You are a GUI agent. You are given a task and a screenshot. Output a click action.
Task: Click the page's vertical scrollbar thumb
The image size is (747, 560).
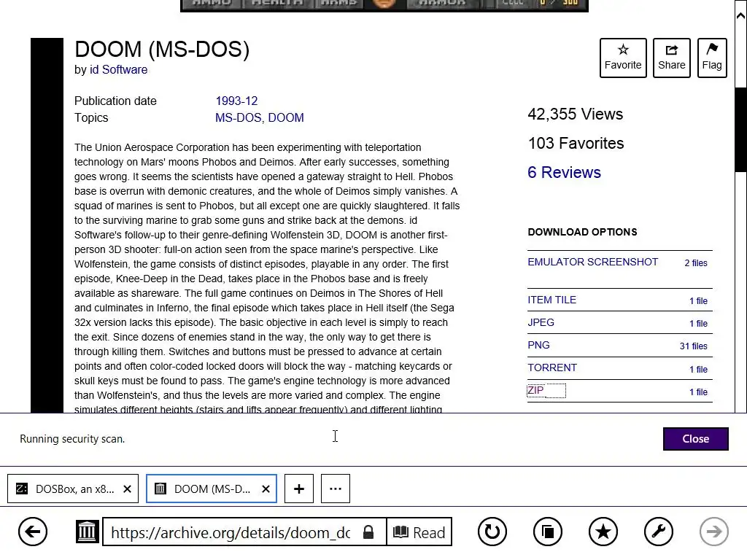pos(741,128)
